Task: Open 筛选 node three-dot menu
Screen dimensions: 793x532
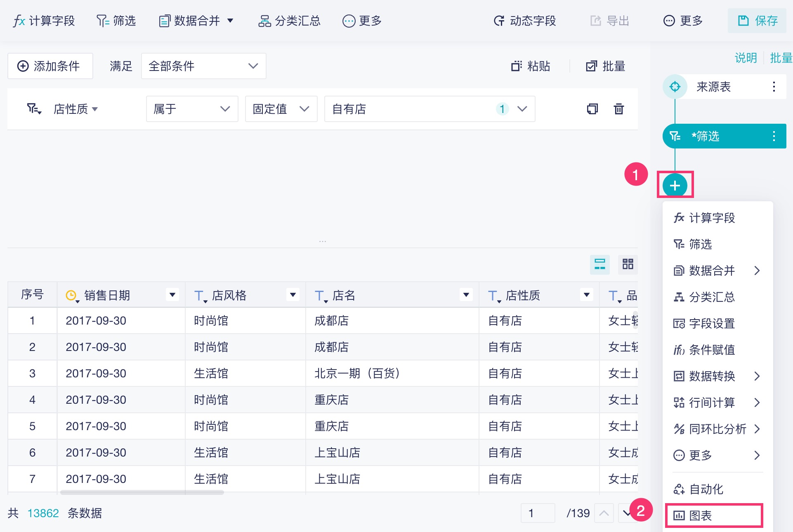Action: pos(774,136)
